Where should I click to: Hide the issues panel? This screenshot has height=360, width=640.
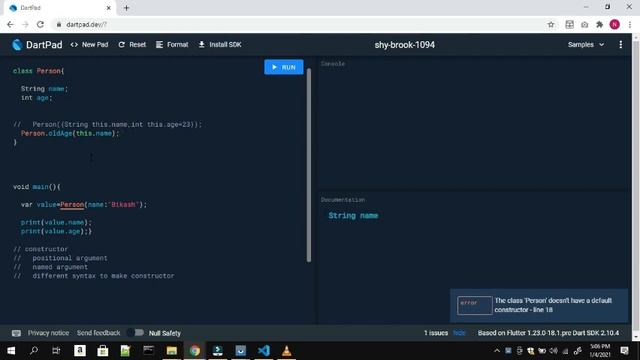pos(459,333)
